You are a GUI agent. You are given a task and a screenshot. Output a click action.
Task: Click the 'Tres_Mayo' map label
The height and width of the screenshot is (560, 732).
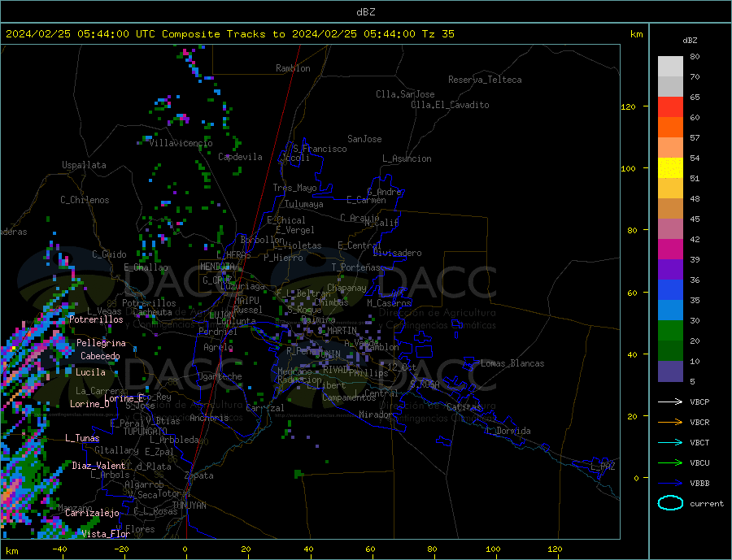294,188
